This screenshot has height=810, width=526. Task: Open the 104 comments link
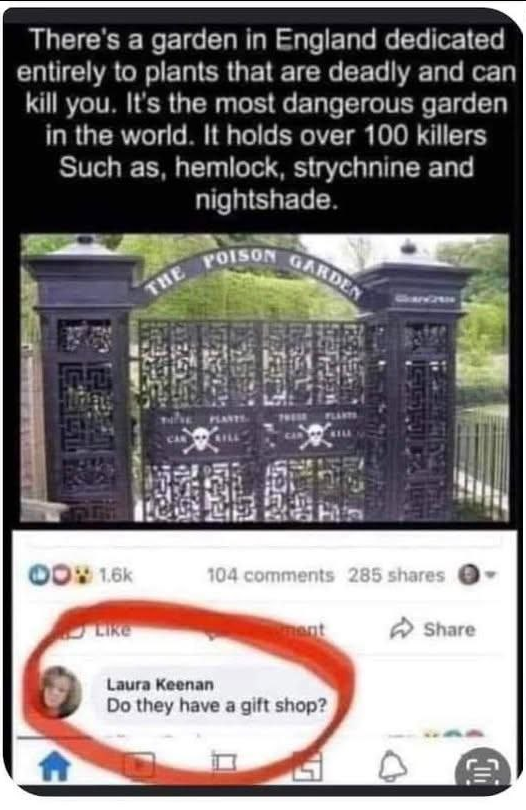pyautogui.click(x=270, y=575)
